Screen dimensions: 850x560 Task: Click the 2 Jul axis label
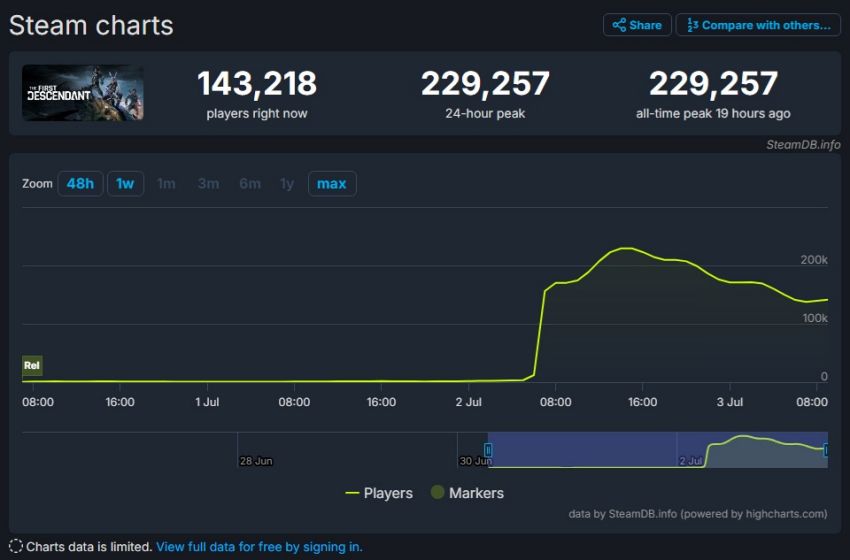[468, 402]
